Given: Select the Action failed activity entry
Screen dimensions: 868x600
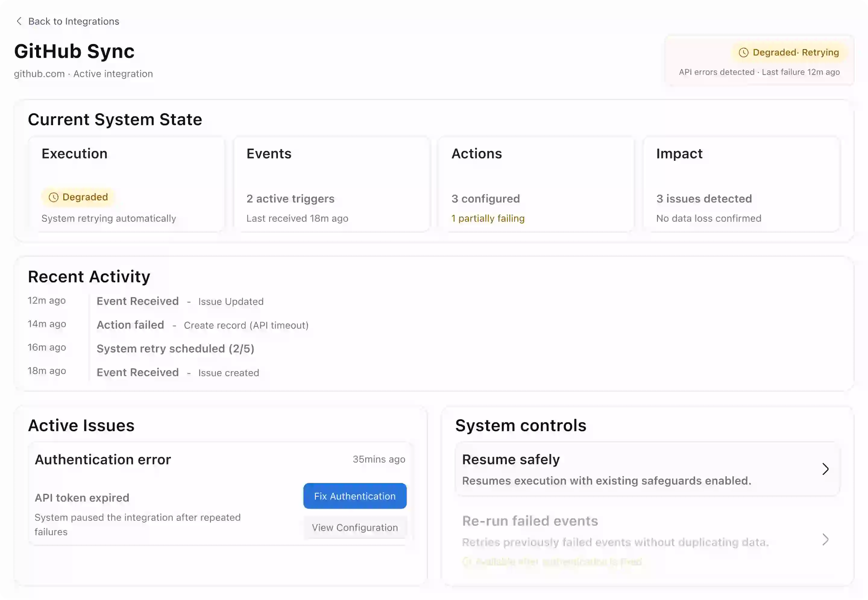Looking at the screenshot, I should (x=131, y=325).
